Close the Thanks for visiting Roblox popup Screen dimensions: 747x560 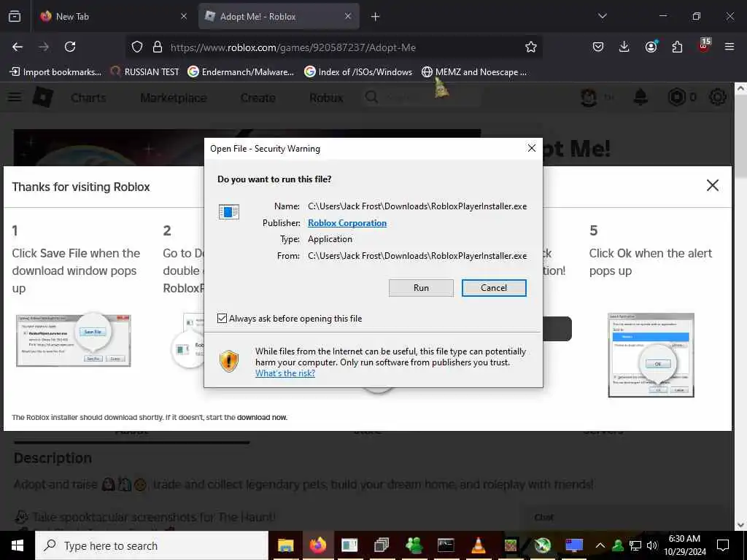(x=712, y=185)
